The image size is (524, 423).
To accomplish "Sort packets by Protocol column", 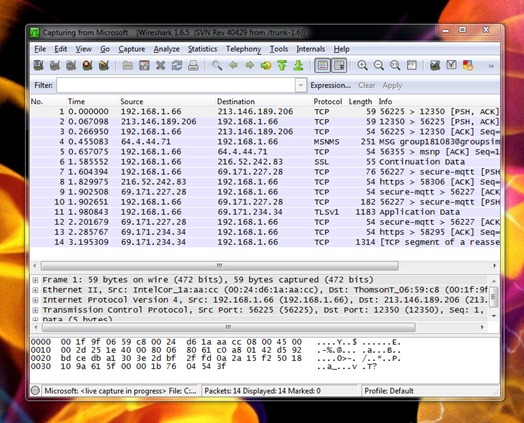I will pos(328,101).
